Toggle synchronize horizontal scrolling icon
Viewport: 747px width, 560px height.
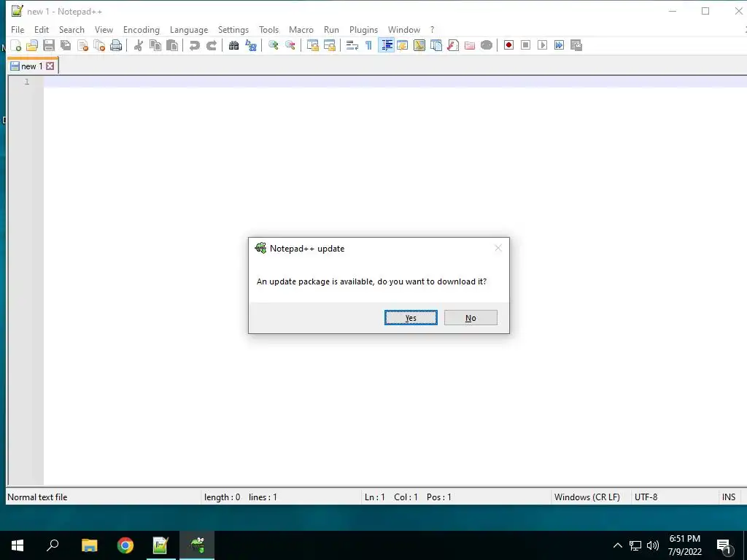[329, 45]
